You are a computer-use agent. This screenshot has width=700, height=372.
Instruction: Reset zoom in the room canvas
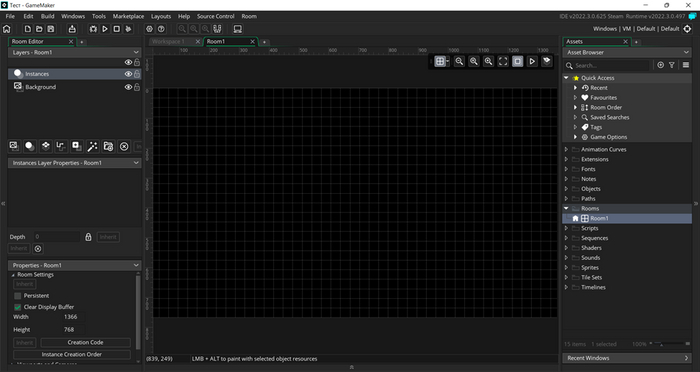(x=474, y=62)
